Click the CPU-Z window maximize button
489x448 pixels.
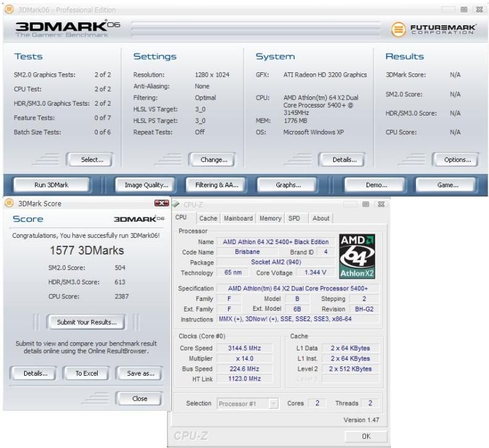pyautogui.click(x=365, y=204)
